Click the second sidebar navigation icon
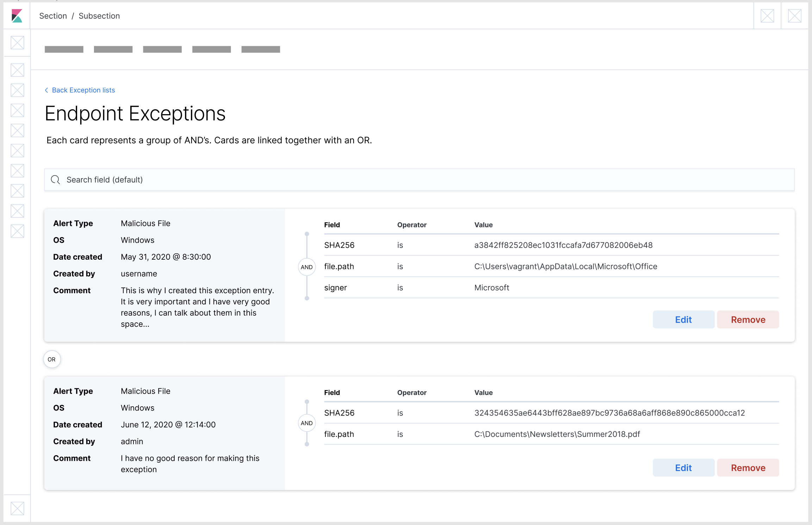 click(x=17, y=70)
